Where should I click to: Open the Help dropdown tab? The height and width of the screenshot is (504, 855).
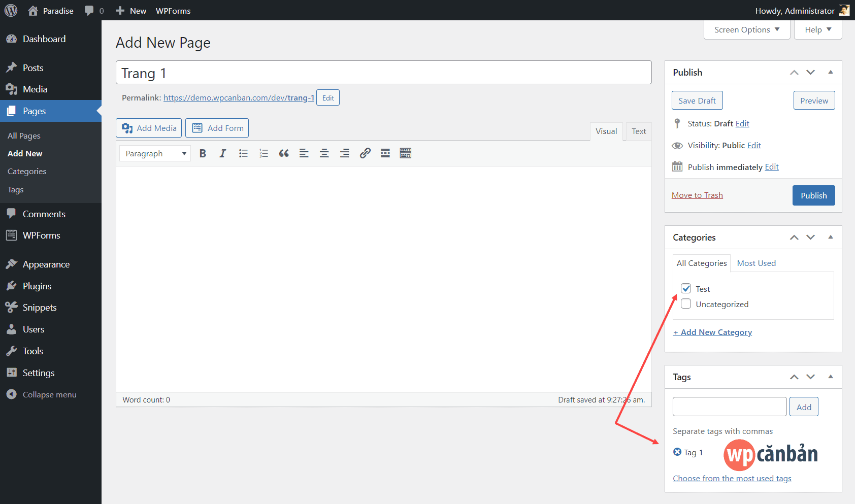817,30
